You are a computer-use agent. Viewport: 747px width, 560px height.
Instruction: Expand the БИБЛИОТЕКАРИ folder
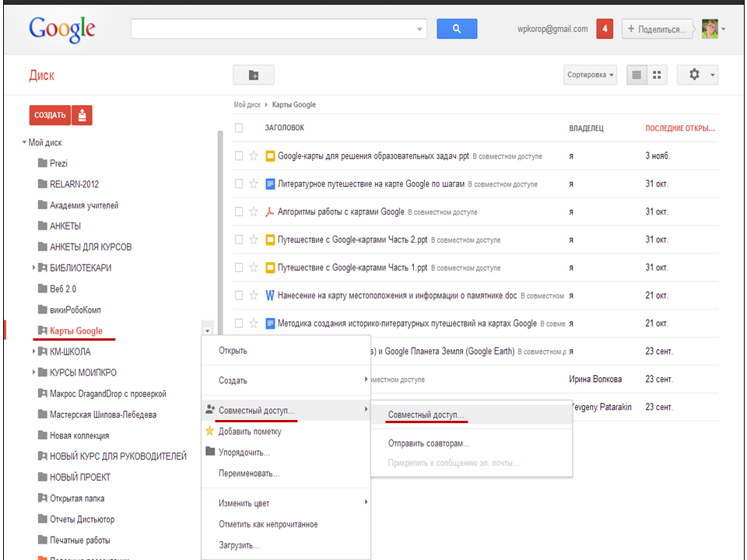pos(33,268)
